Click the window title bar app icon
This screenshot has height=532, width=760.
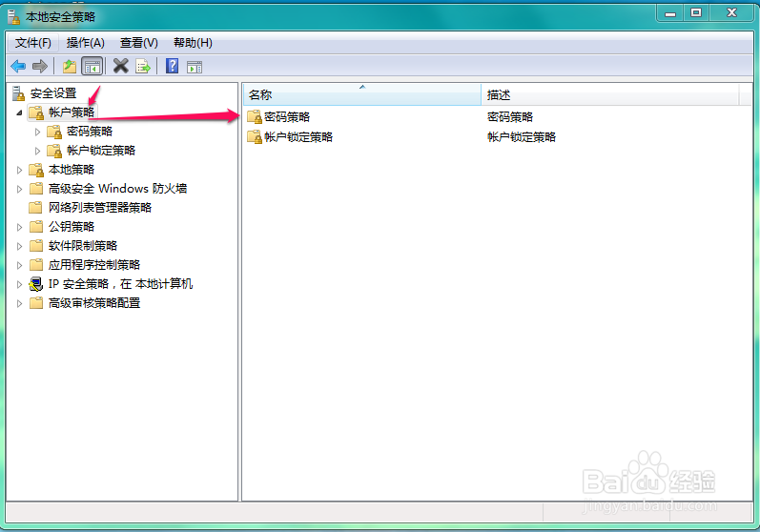(14, 17)
